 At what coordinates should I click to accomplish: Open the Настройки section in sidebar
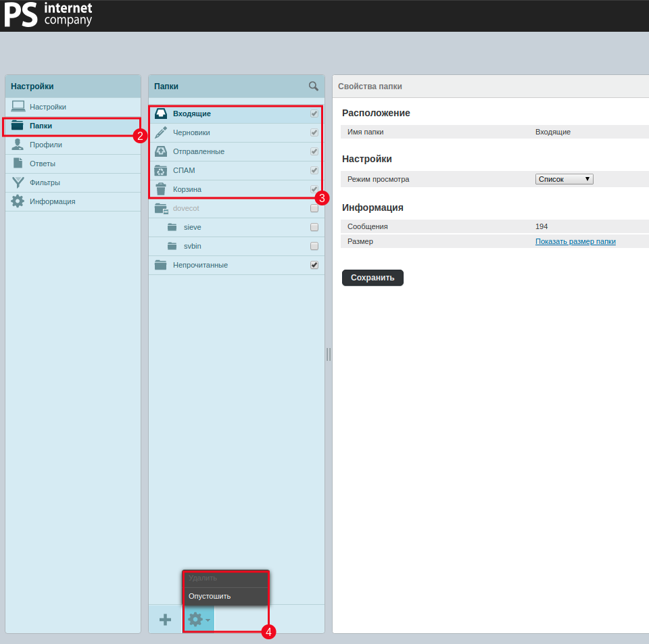[x=73, y=107]
